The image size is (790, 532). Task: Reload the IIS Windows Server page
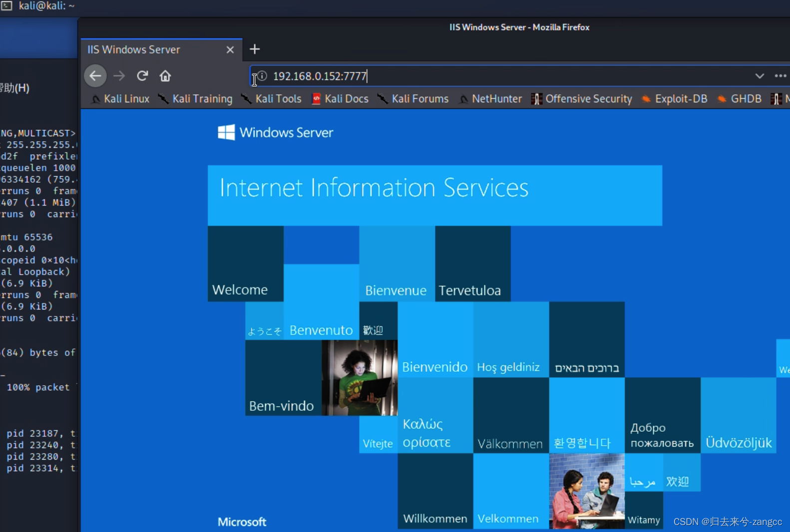tap(142, 76)
